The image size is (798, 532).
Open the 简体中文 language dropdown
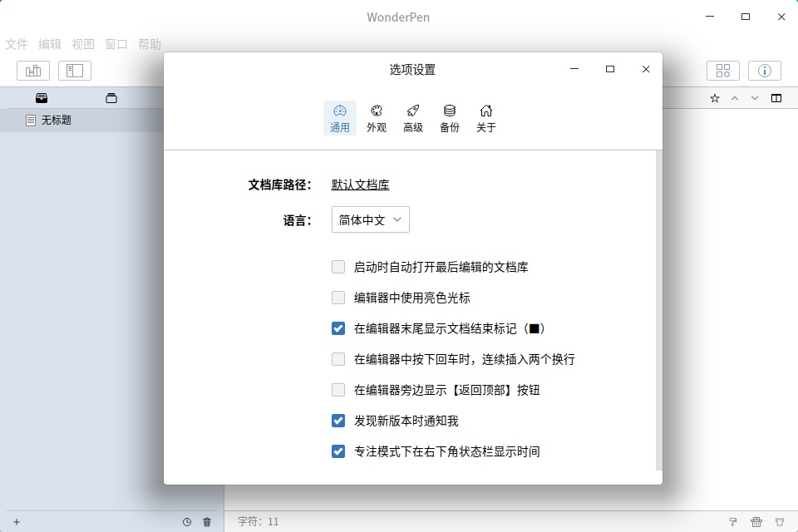click(370, 219)
